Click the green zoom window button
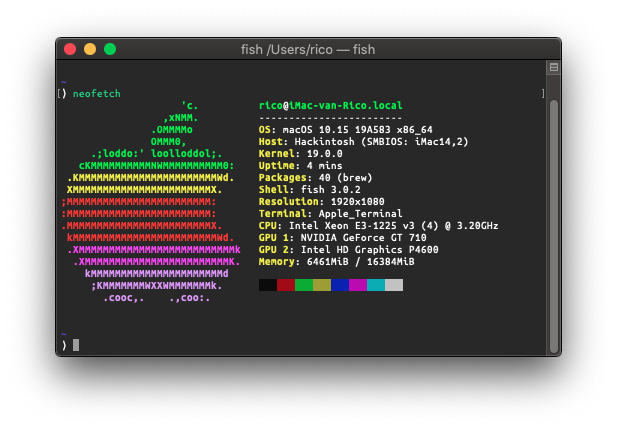 click(x=110, y=49)
